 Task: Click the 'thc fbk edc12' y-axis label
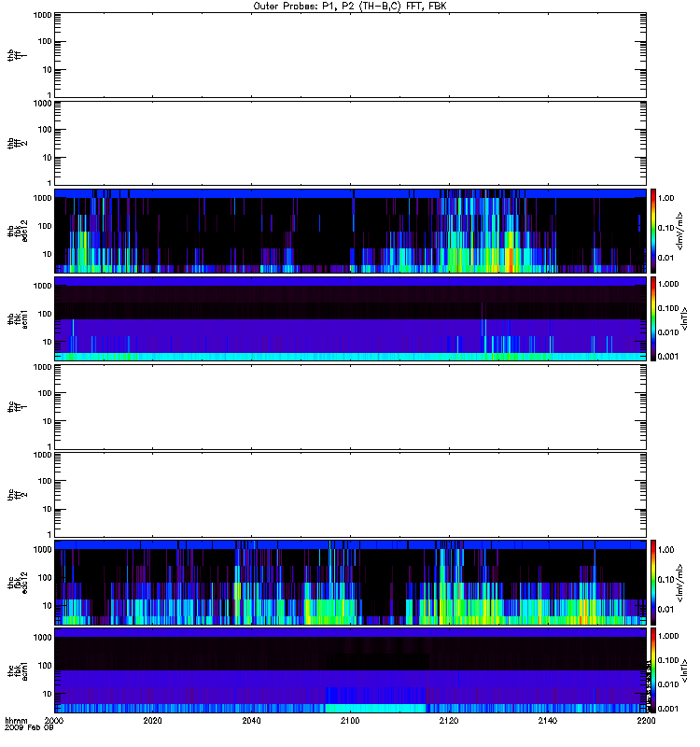coord(17,583)
